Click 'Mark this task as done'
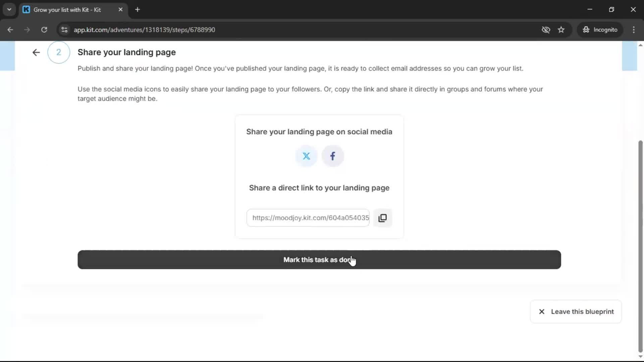 click(319, 259)
